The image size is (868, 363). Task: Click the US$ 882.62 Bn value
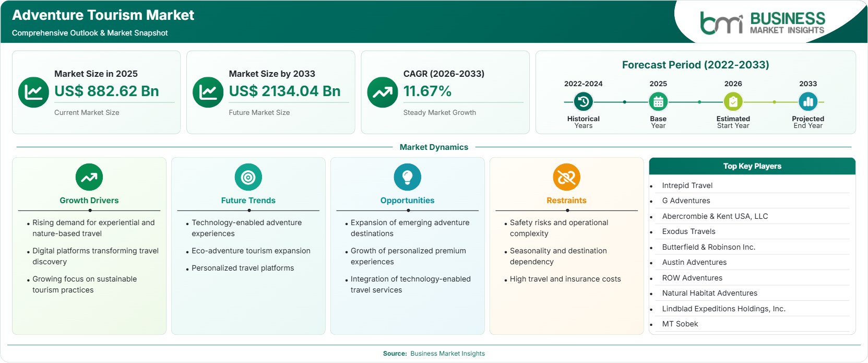coord(106,91)
